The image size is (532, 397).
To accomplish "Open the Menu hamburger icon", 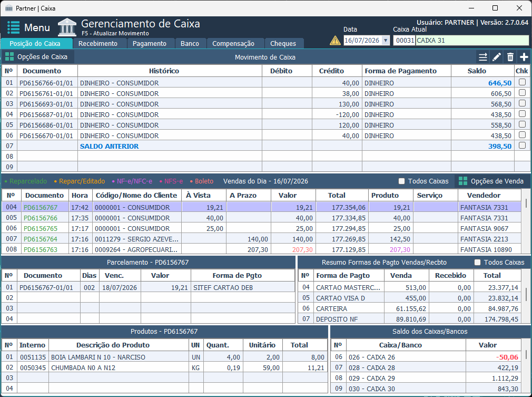I will [14, 27].
